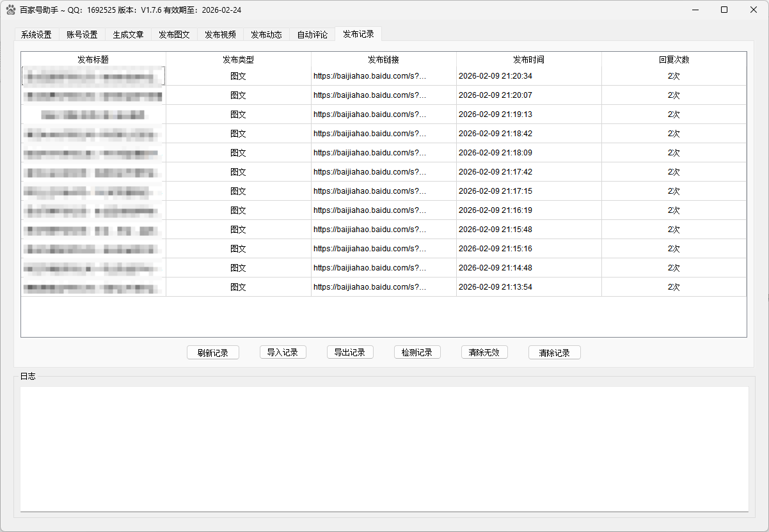Switch to the 发布图文 tab

click(x=173, y=35)
